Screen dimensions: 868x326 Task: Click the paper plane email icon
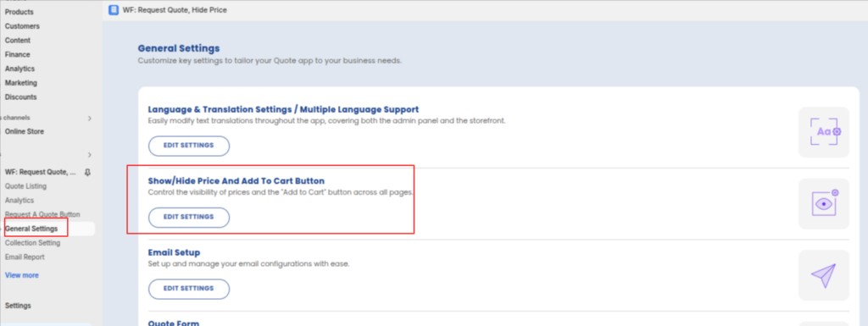(824, 275)
